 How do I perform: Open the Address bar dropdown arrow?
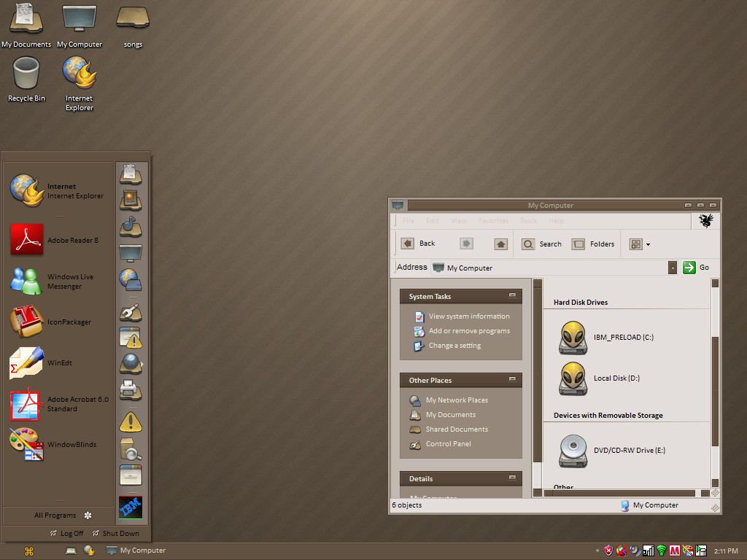(672, 268)
